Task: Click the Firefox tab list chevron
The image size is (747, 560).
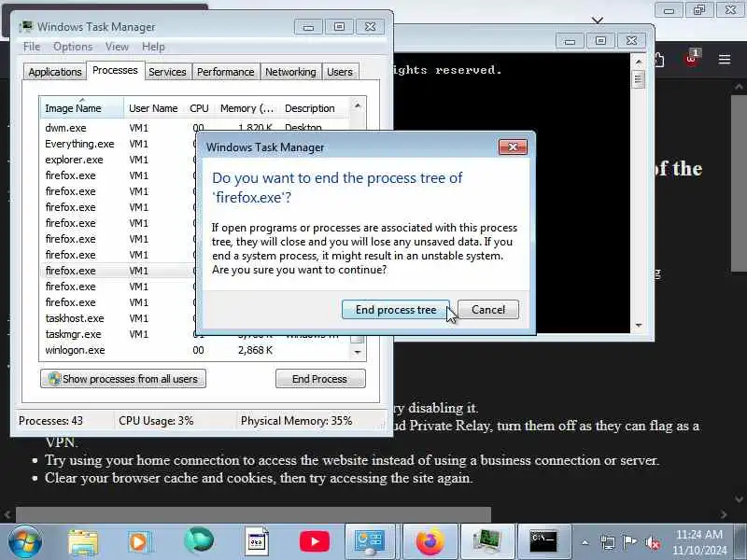Action: click(x=598, y=20)
